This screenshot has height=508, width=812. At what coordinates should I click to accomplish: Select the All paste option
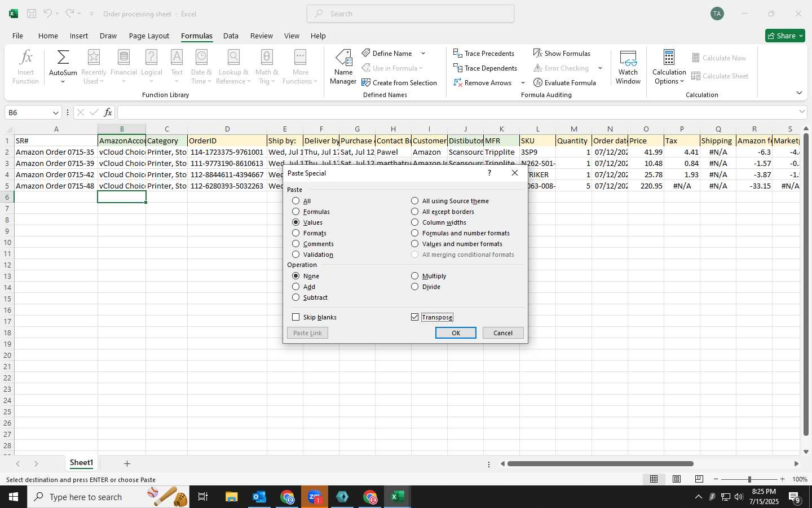point(302,201)
